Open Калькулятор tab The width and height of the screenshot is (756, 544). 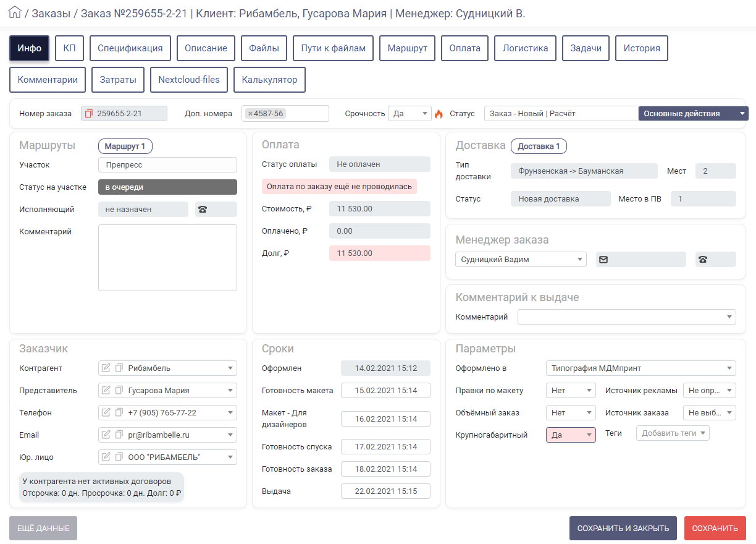(x=270, y=80)
